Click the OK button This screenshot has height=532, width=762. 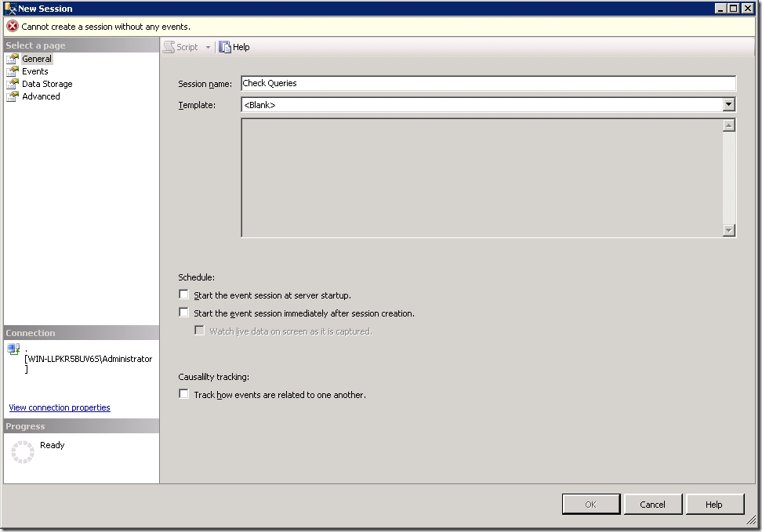pos(591,505)
